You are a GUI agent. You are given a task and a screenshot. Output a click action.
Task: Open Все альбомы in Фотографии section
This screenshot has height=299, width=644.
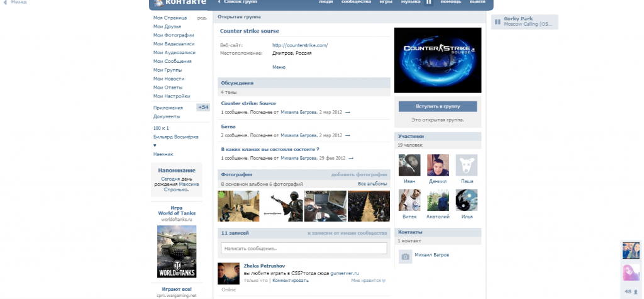tap(372, 184)
